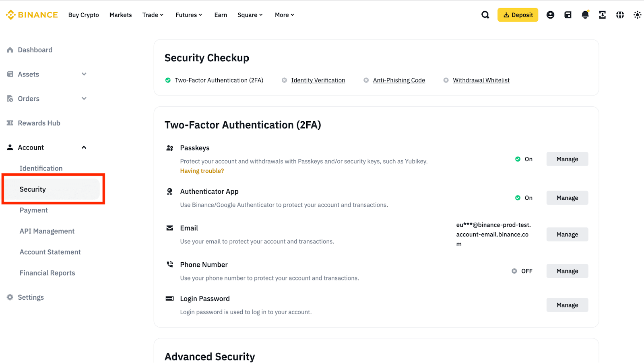Image resolution: width=644 pixels, height=363 pixels.
Task: Open the wallet icon in header
Action: coord(568,15)
